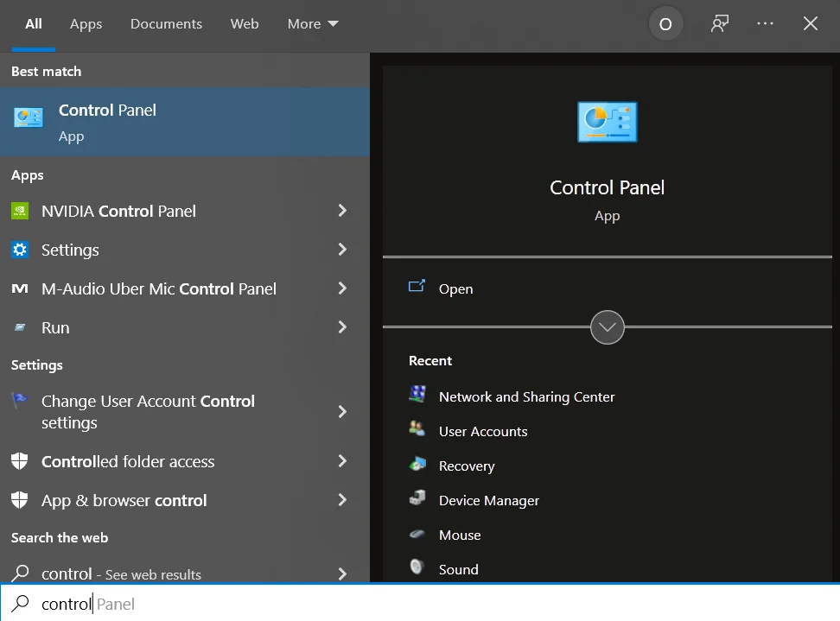This screenshot has width=840, height=621.
Task: Click the Settings gear icon
Action: point(20,250)
